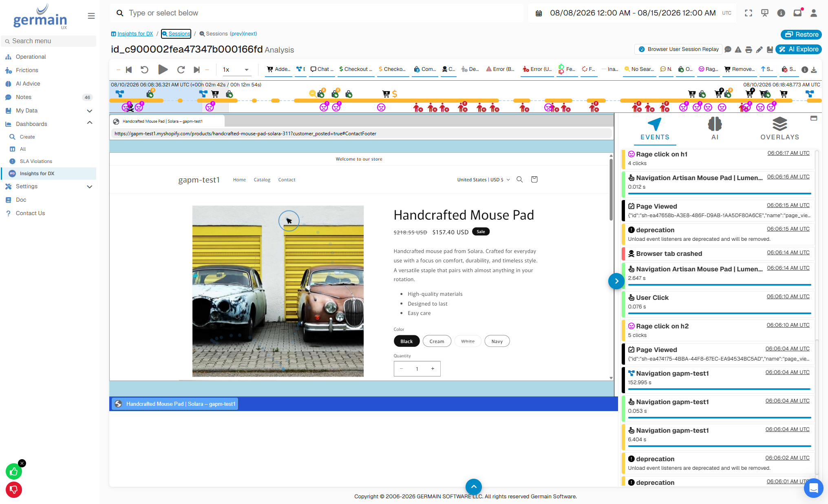Screen dimensions: 828x504
Task: Open the comment bubble icon beside Browser User Session Replay
Action: pyautogui.click(x=728, y=49)
